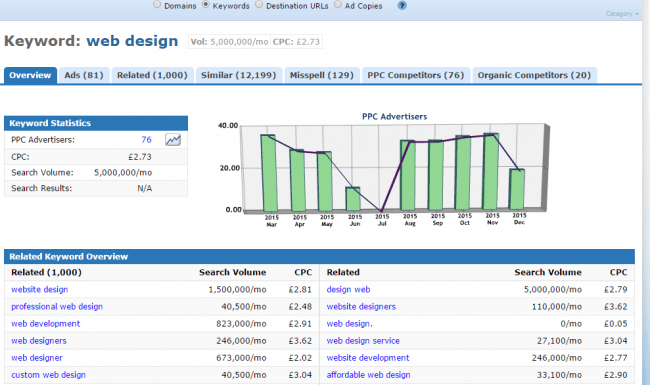This screenshot has height=385, width=650.
Task: Open the Organic Competitors (20) tab
Action: pyautogui.click(x=534, y=75)
